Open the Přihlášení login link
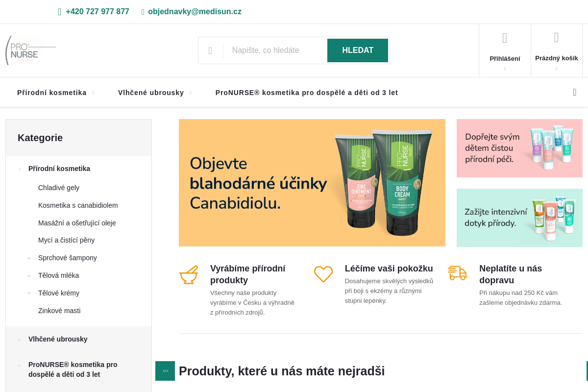Screen dimensions: 588x392 (x=505, y=58)
